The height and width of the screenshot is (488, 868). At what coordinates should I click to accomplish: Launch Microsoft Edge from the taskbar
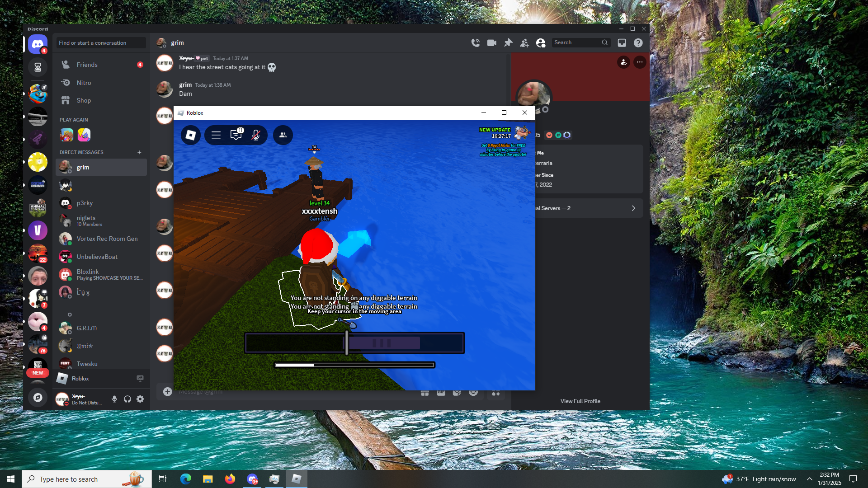click(x=185, y=479)
